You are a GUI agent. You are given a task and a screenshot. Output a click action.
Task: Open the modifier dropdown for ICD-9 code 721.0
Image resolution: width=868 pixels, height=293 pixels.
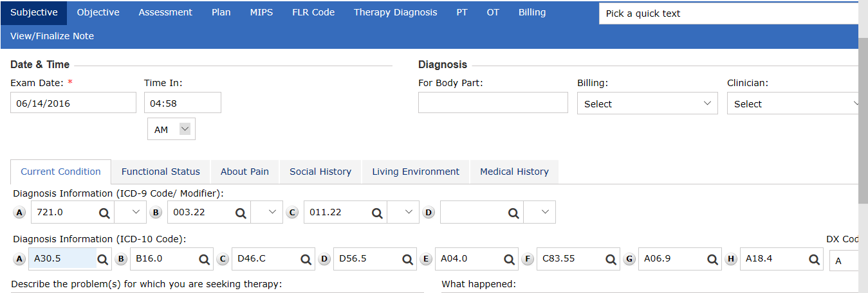click(134, 212)
